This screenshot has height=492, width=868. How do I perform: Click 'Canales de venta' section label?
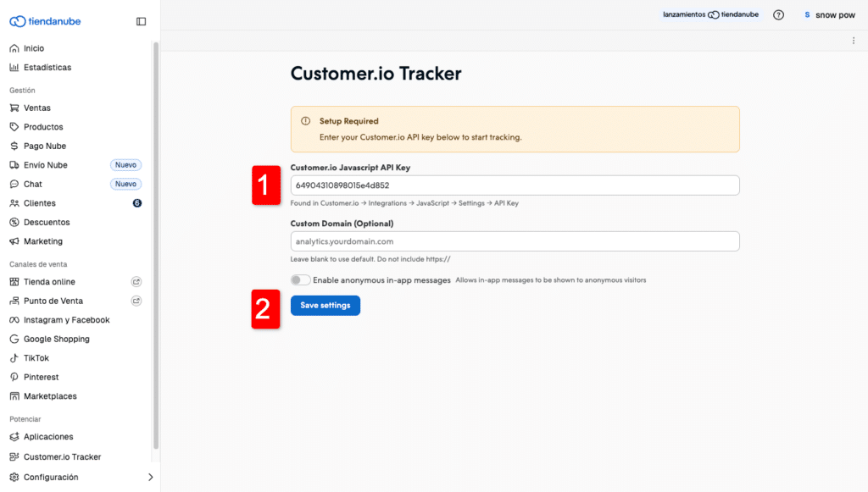pos(38,264)
